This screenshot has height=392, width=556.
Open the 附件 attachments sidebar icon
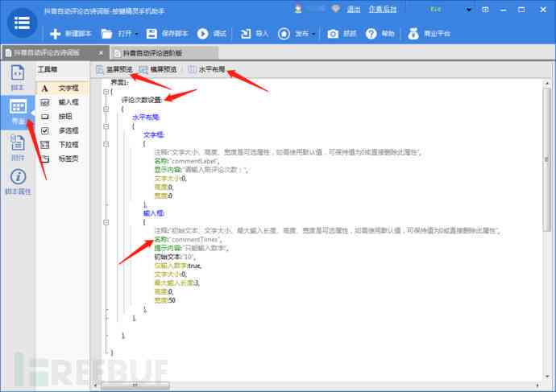click(x=18, y=147)
